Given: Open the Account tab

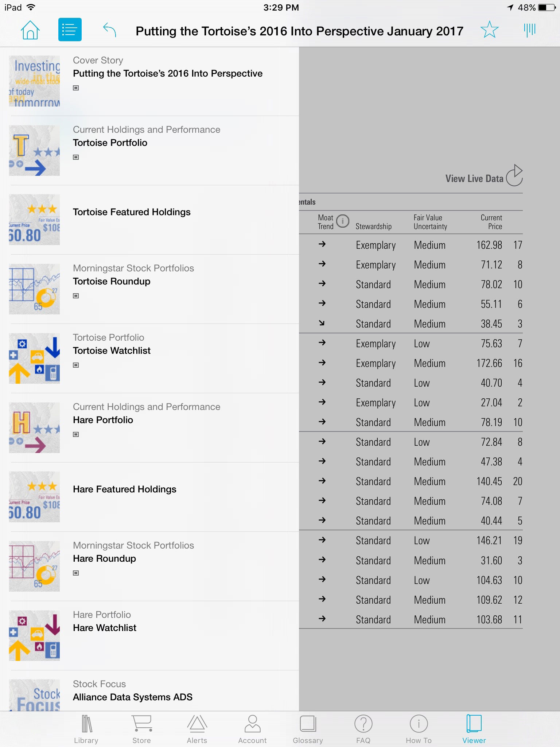Looking at the screenshot, I should (252, 729).
